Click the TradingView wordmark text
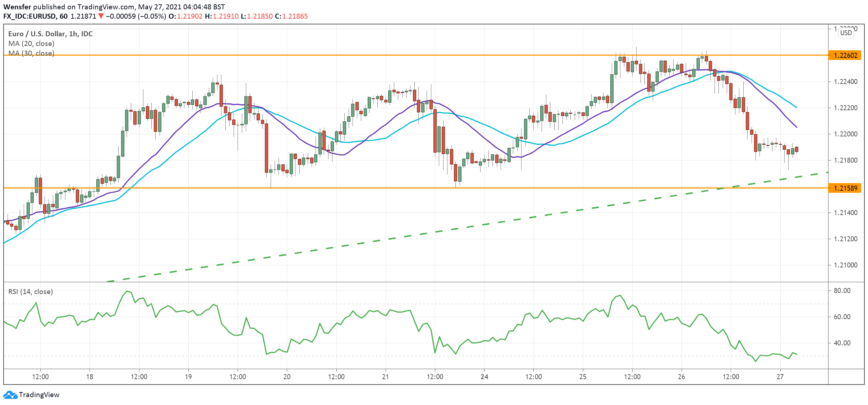 (x=39, y=395)
